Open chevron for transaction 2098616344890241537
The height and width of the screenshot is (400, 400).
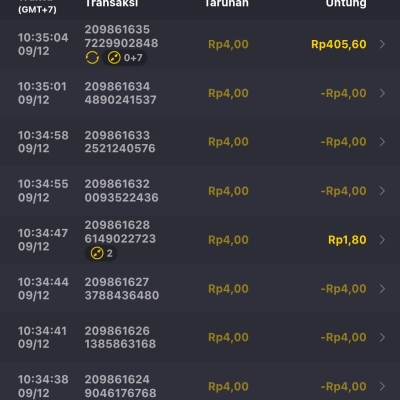tap(382, 93)
